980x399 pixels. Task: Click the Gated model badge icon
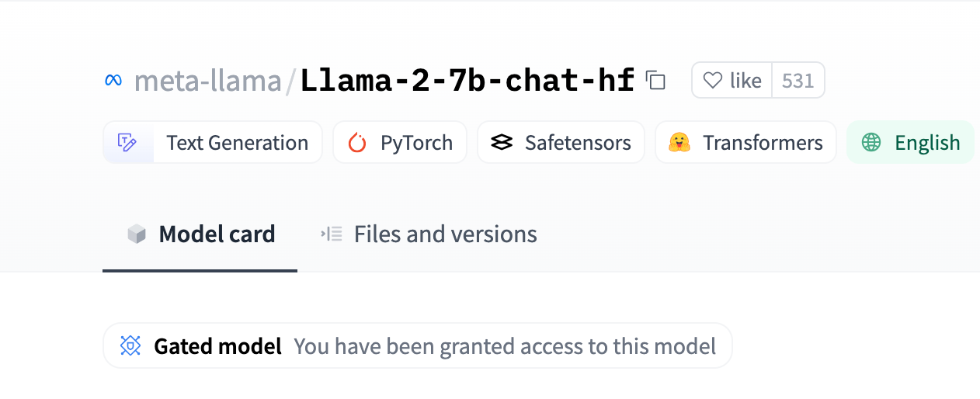pyautogui.click(x=130, y=345)
